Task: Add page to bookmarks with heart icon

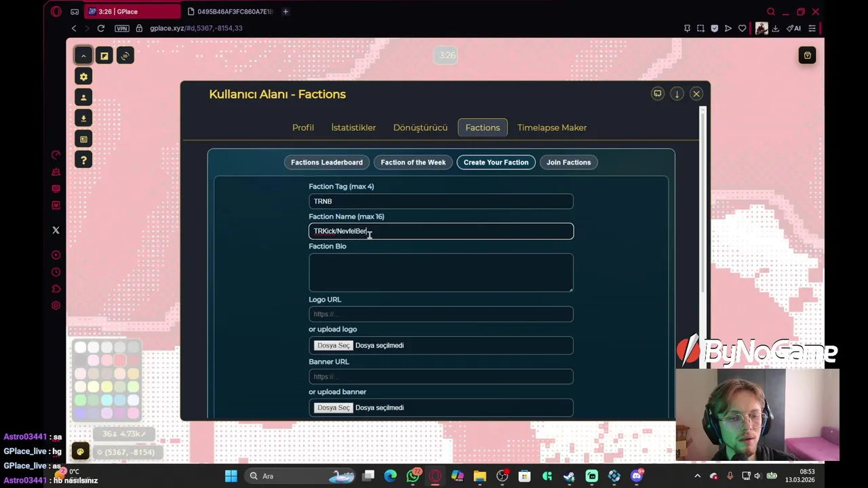Action: [743, 28]
